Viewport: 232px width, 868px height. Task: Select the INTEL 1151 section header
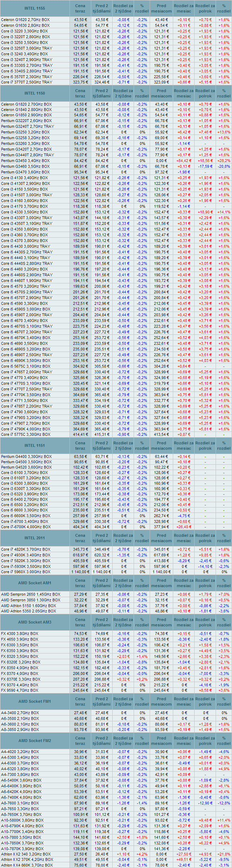(x=35, y=445)
